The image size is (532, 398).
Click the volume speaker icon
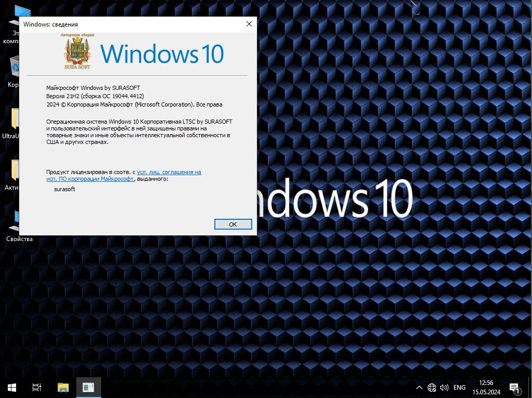(444, 388)
